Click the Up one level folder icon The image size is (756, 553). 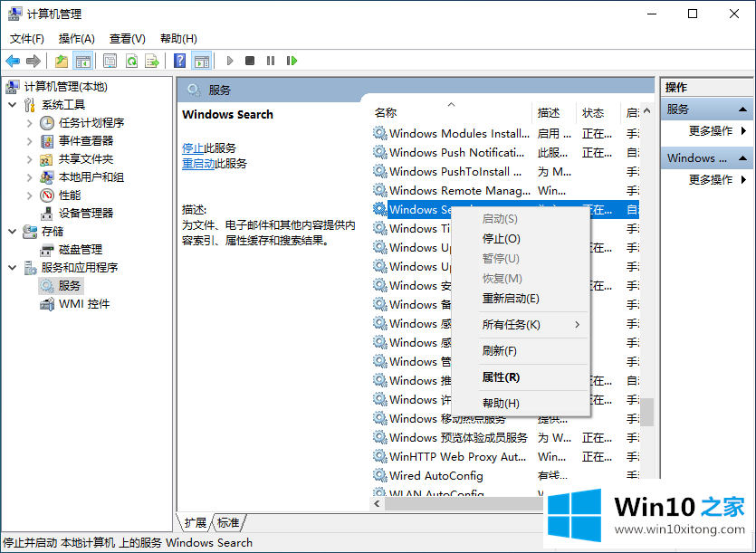(62, 61)
